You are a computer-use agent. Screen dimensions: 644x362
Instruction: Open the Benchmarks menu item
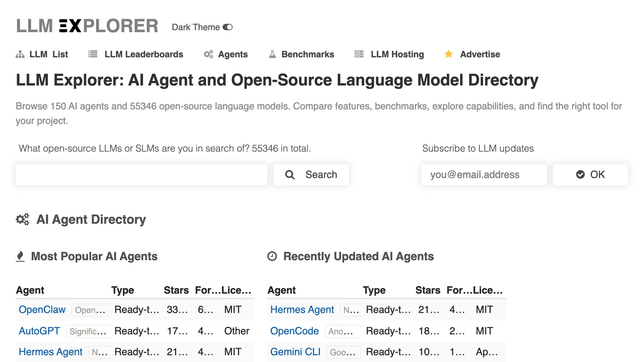pyautogui.click(x=308, y=54)
